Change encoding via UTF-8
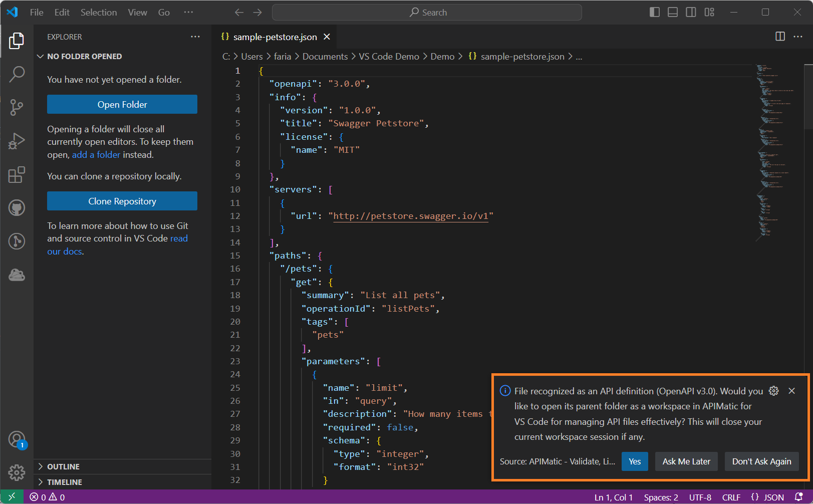The image size is (813, 504). pos(700,497)
